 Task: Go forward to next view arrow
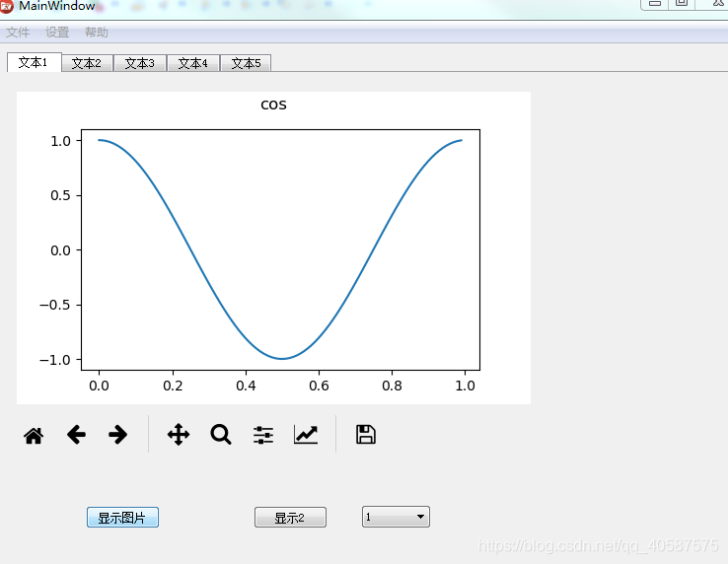[118, 435]
